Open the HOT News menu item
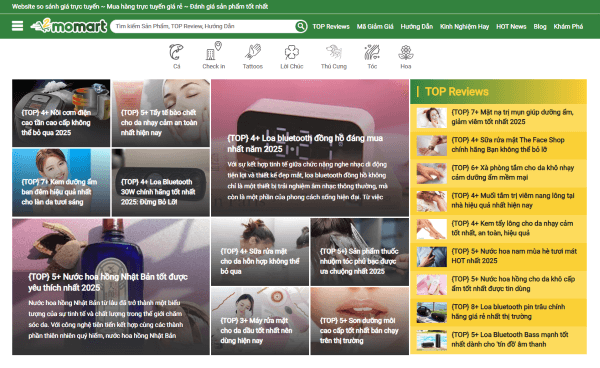The height and width of the screenshot is (368, 600). pos(511,26)
